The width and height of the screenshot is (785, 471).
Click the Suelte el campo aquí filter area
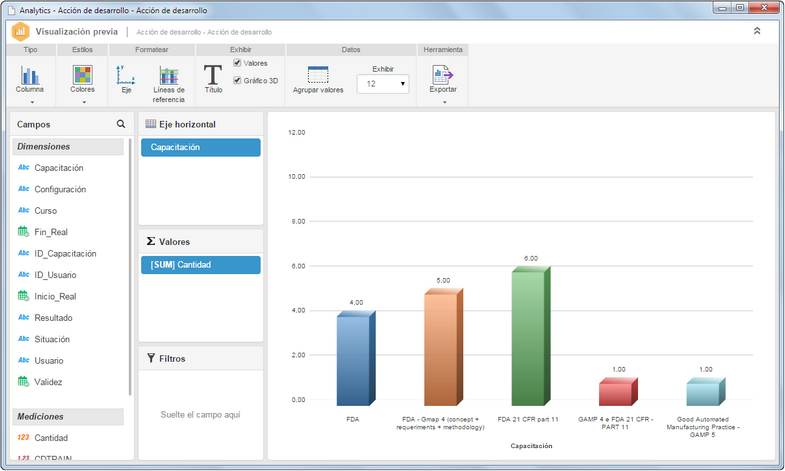200,414
